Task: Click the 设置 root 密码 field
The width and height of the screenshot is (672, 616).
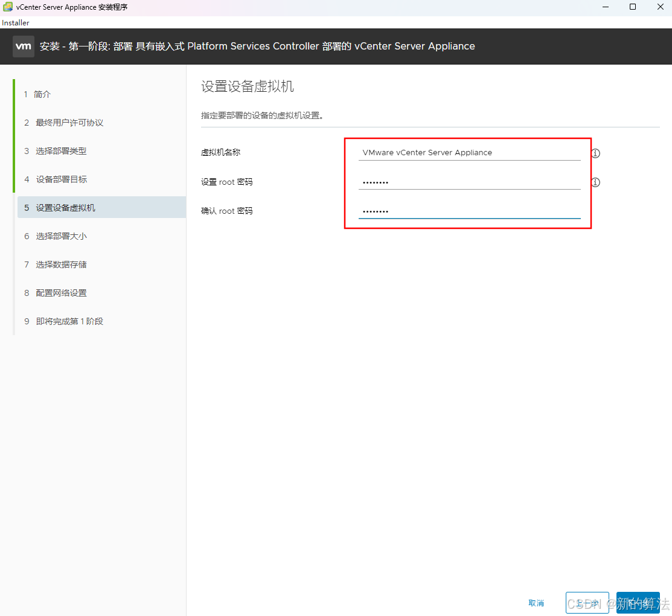Action: [x=469, y=182]
